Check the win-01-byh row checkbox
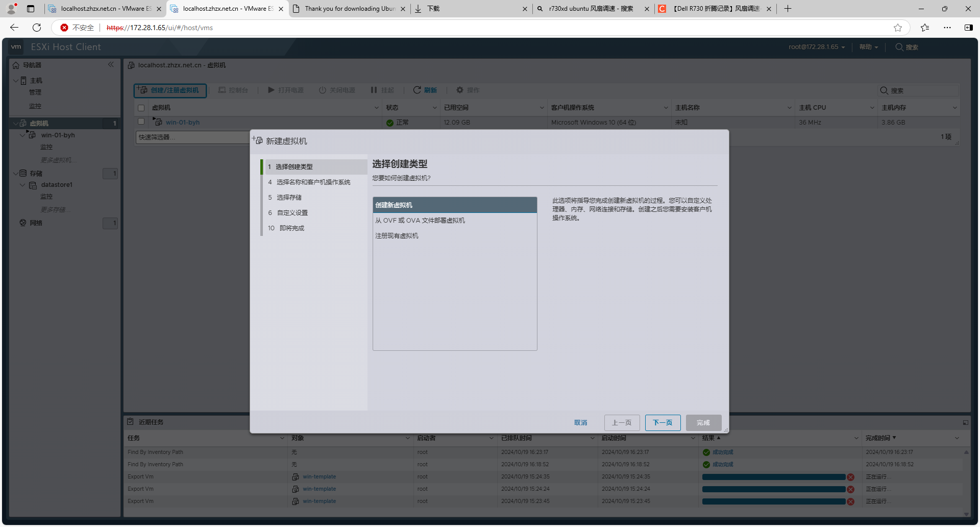 [141, 122]
